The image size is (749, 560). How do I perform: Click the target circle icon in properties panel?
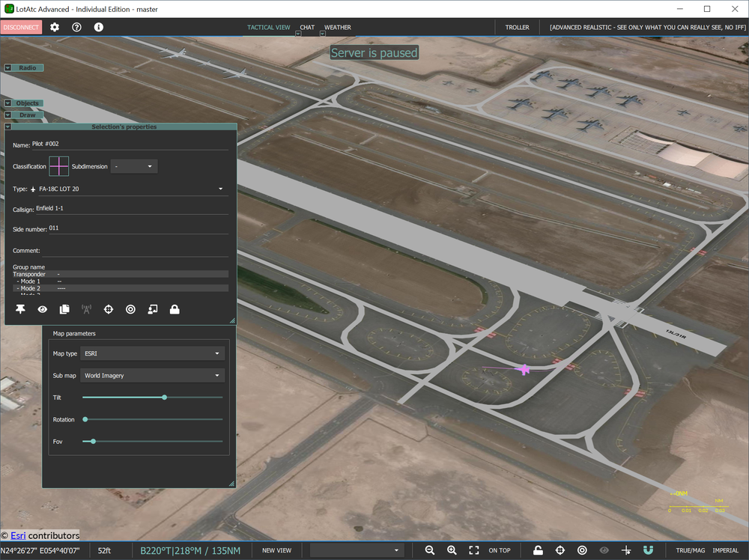(x=130, y=309)
